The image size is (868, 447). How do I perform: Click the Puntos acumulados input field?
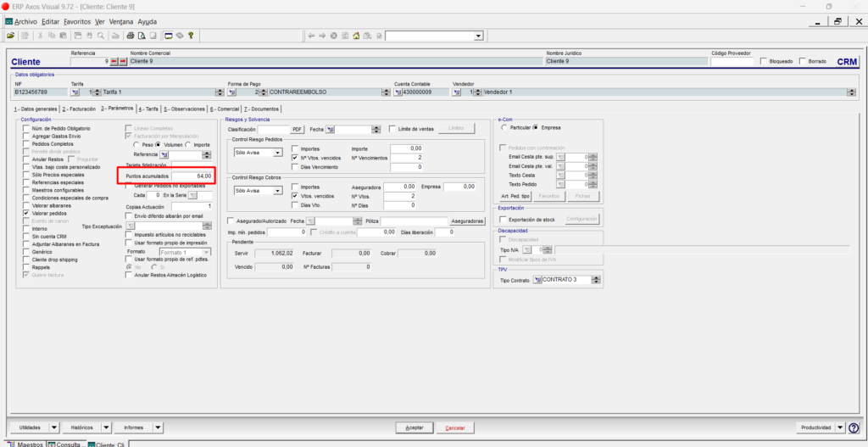tap(192, 176)
